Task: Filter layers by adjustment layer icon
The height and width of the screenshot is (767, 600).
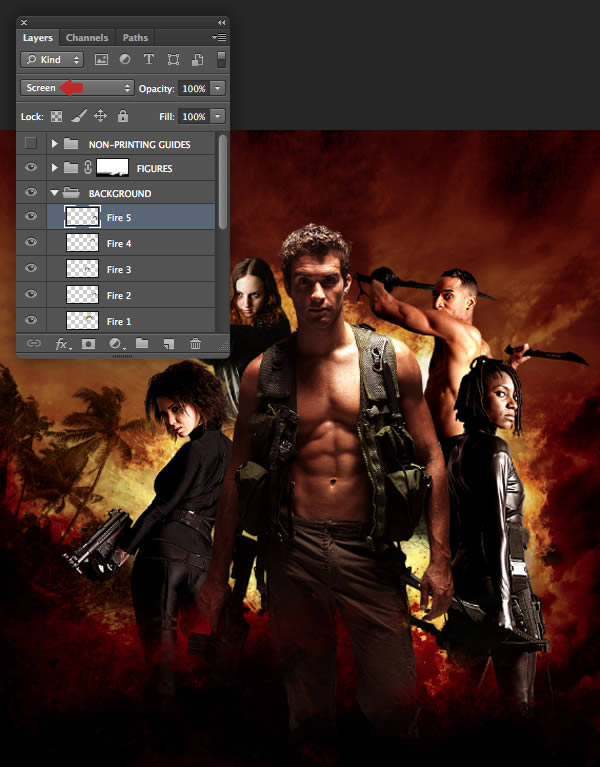Action: pos(125,60)
